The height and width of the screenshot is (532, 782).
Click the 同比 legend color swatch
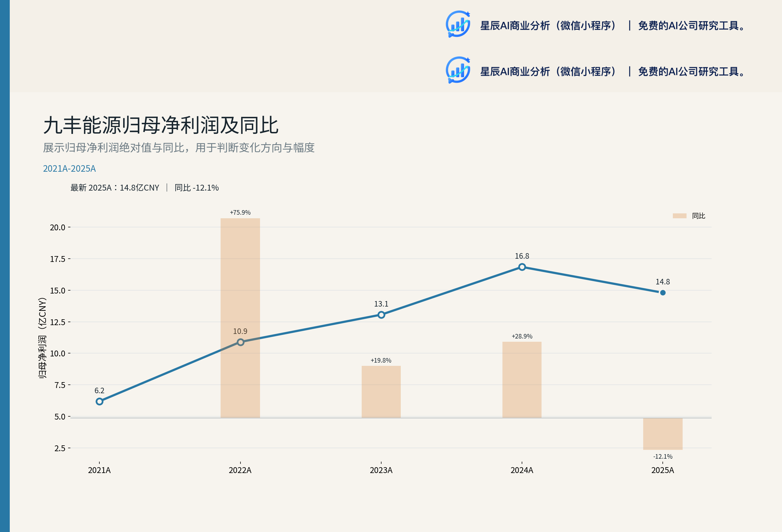[x=679, y=216]
